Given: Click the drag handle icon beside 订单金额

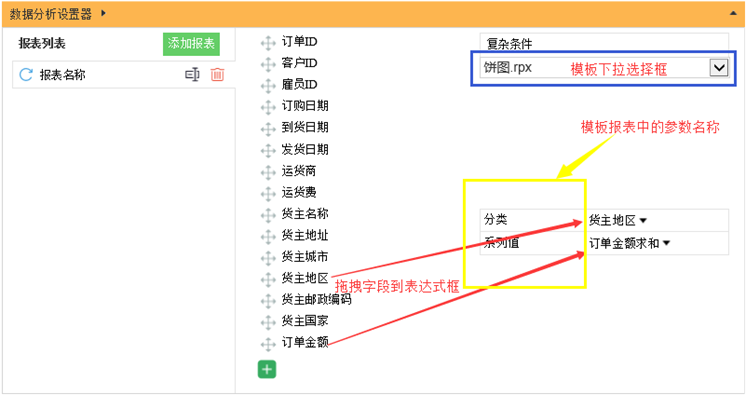Looking at the screenshot, I should click(268, 344).
